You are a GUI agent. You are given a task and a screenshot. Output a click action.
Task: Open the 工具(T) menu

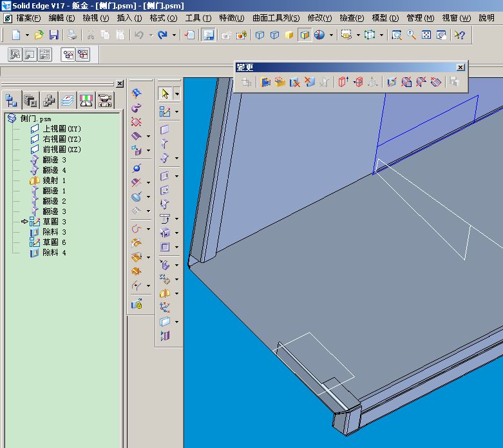point(198,18)
